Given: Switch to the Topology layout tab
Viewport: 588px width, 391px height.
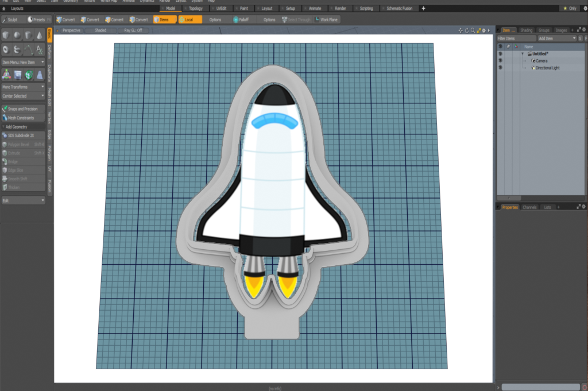Looking at the screenshot, I should 195,9.
